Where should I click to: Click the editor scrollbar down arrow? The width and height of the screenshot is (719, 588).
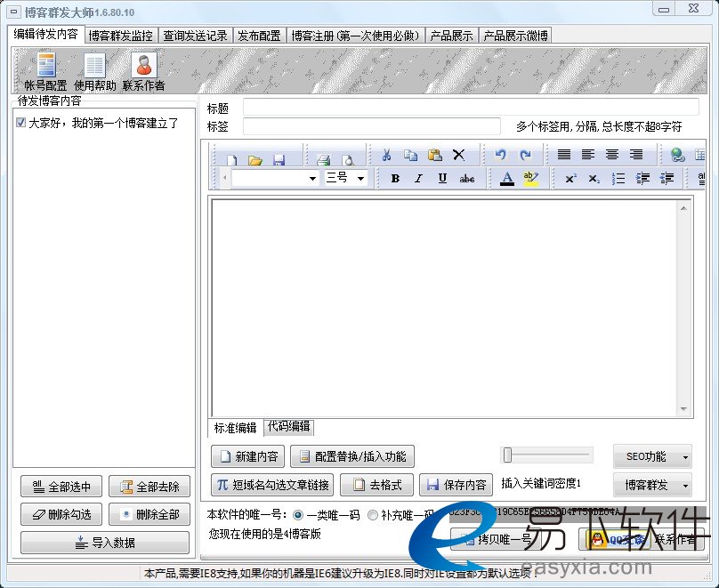point(683,409)
